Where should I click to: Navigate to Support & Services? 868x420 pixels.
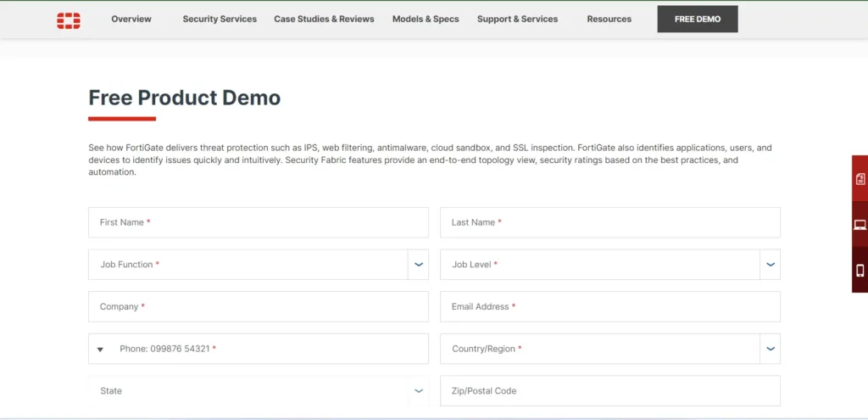point(517,20)
